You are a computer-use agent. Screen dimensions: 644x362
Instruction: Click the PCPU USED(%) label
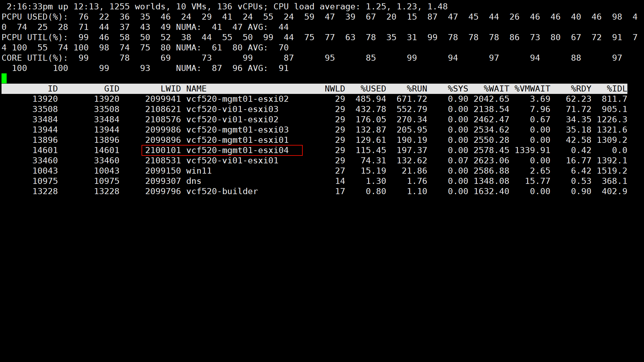pyautogui.click(x=35, y=17)
